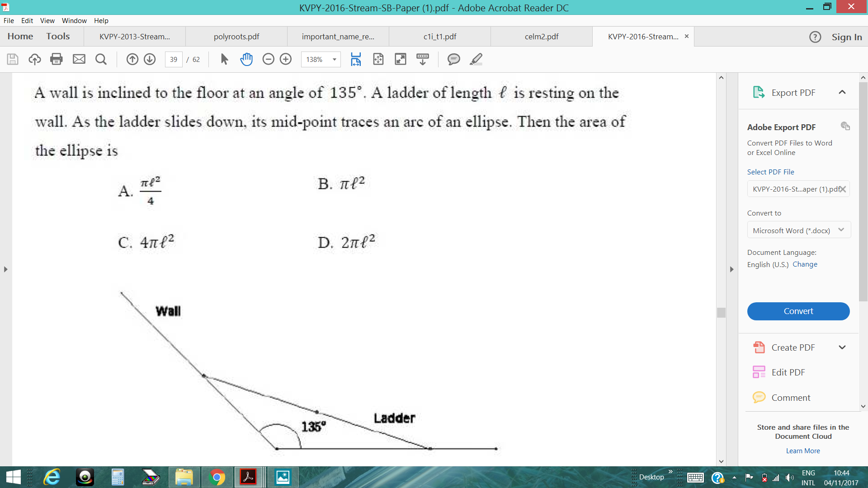The width and height of the screenshot is (868, 488).
Task: Open Google Chrome from the taskbar
Action: coord(217,477)
